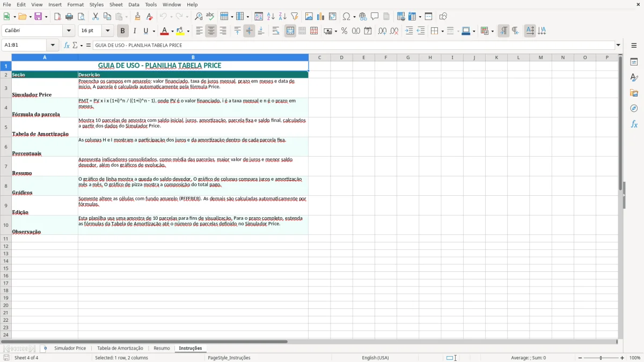Toggle Bold formatting
This screenshot has width=644, height=362.
[122, 31]
